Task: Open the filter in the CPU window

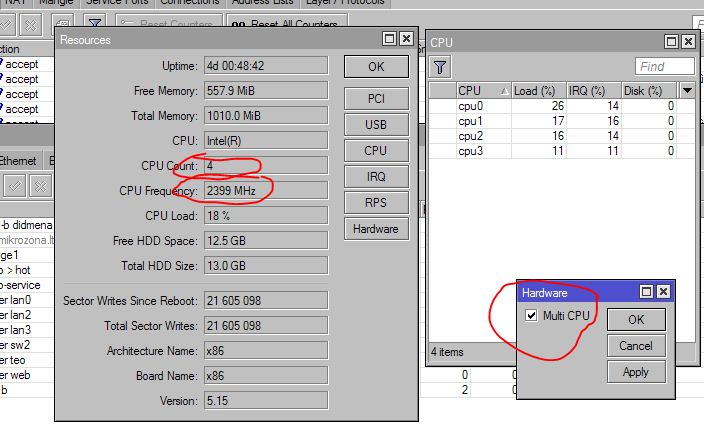Action: [440, 67]
